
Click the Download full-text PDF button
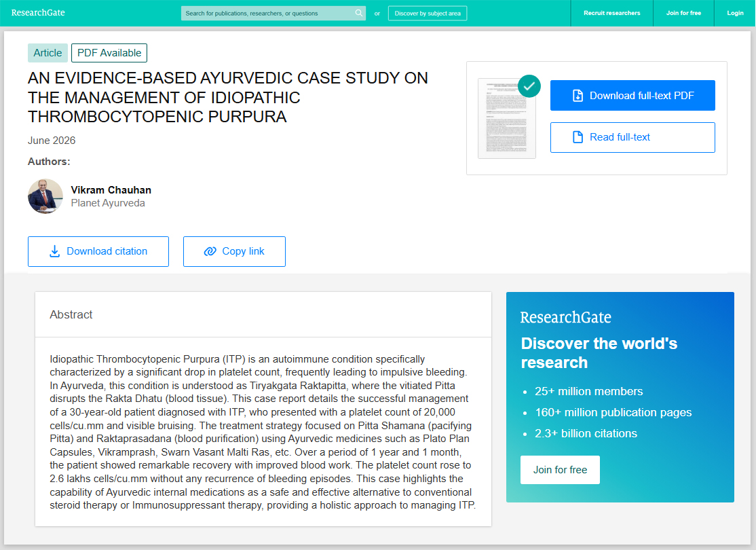(632, 96)
